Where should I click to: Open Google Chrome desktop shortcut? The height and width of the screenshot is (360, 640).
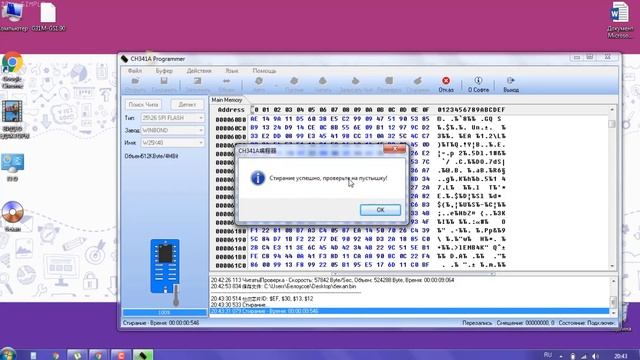coord(12,70)
